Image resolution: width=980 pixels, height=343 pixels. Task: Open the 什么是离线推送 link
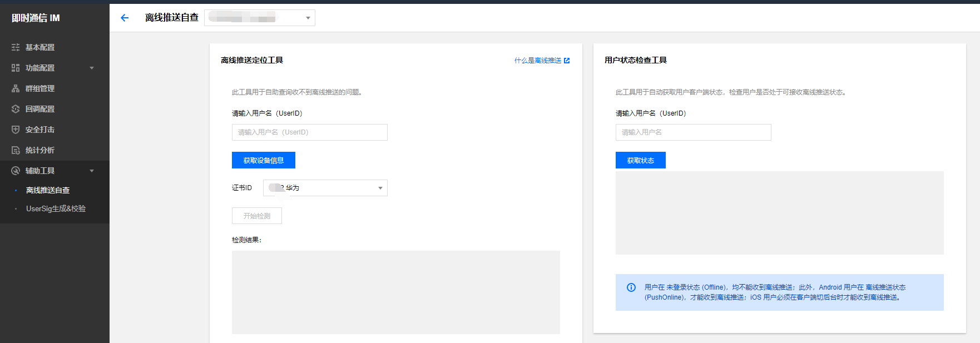point(538,61)
